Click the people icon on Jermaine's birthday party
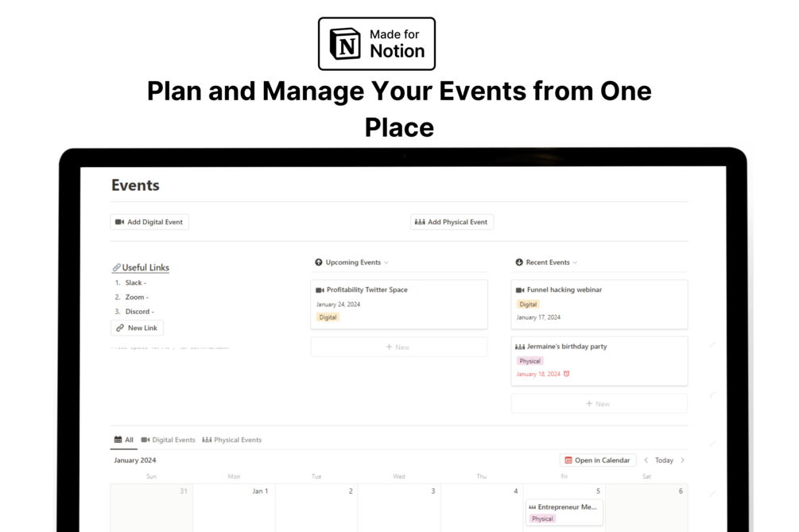Viewport: 799px width, 532px height. [520, 347]
